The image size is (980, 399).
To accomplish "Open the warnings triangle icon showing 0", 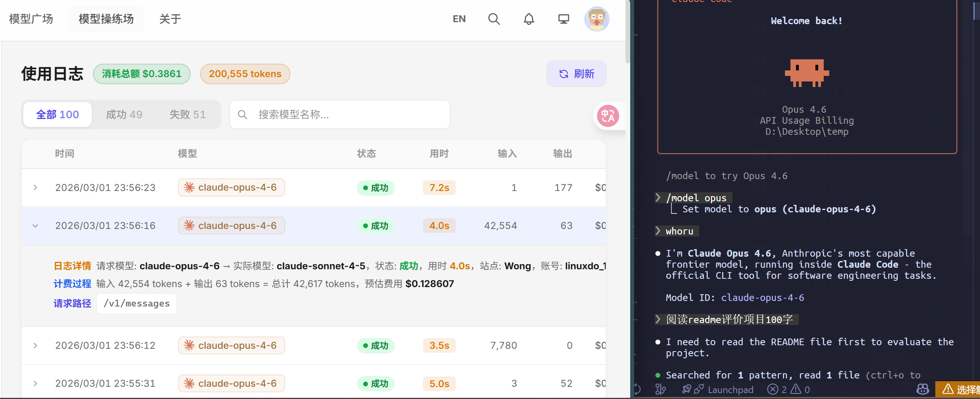I will pyautogui.click(x=796, y=390).
